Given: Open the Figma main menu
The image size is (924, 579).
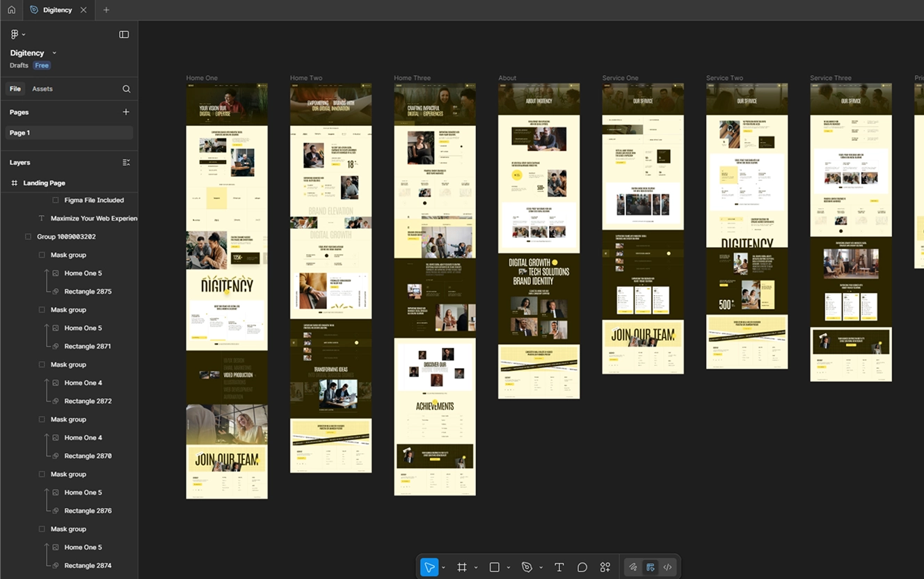Looking at the screenshot, I should click(x=15, y=33).
